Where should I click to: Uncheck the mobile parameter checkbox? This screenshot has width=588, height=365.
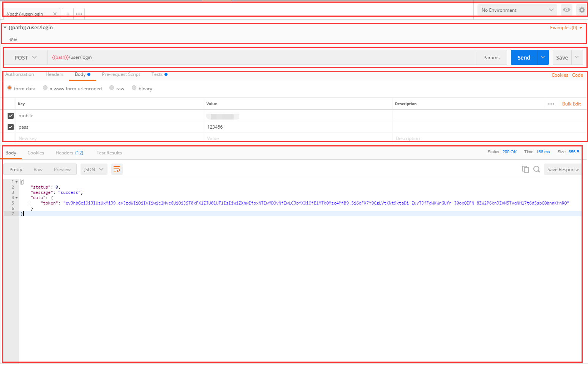point(11,116)
